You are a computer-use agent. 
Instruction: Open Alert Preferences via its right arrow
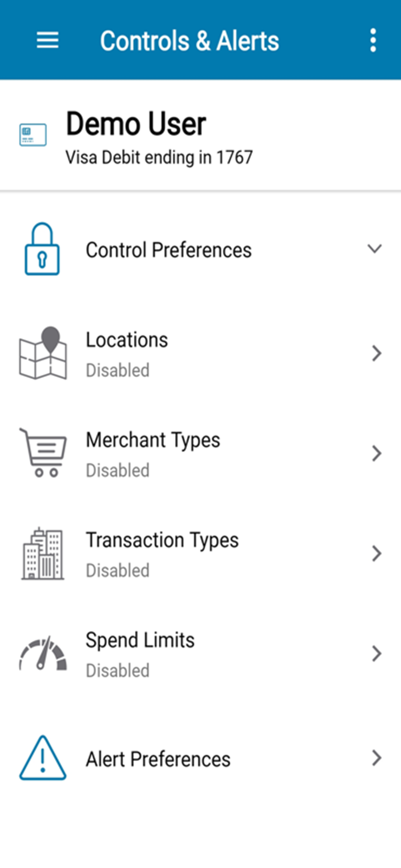pyautogui.click(x=376, y=758)
